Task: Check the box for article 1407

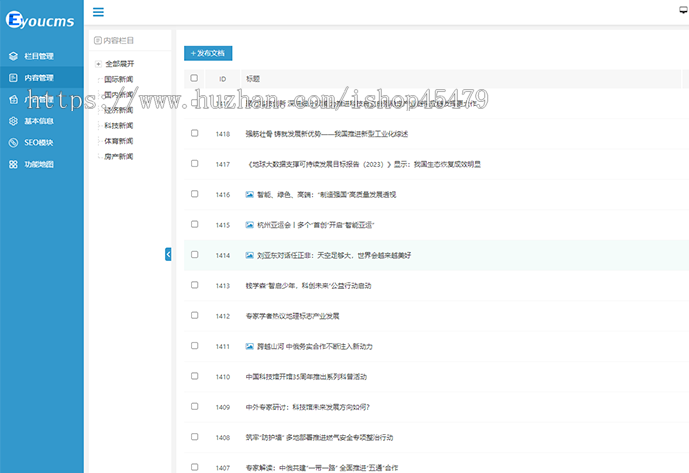Action: 195,467
